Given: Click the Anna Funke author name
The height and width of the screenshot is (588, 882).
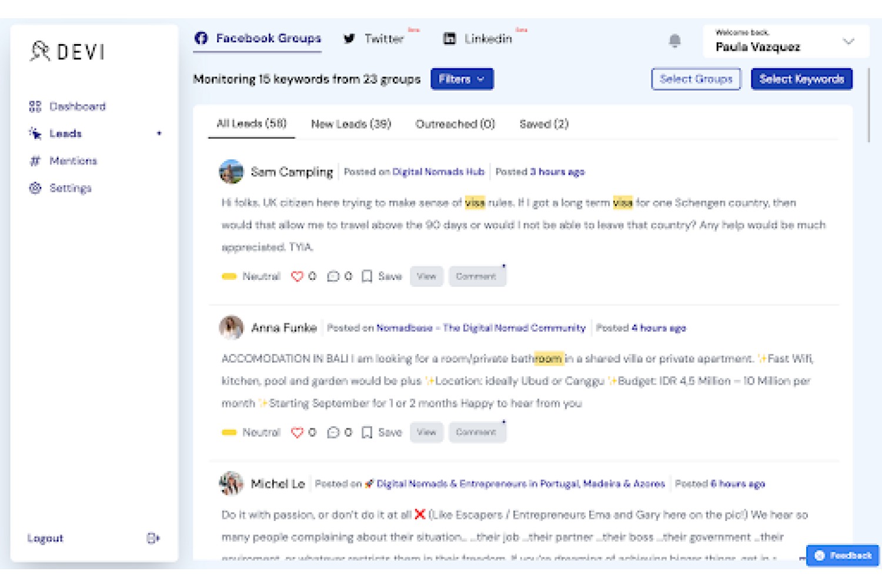Looking at the screenshot, I should tap(284, 328).
